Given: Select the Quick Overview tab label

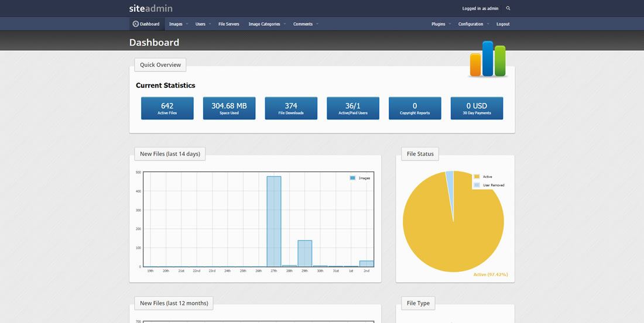Looking at the screenshot, I should (x=160, y=65).
